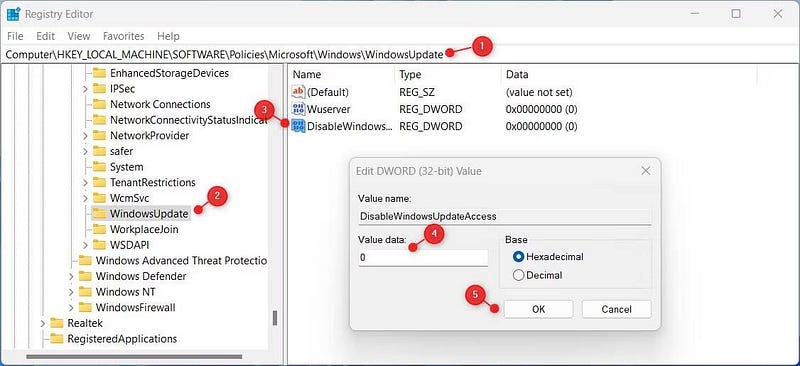The height and width of the screenshot is (366, 800).
Task: Expand the WindowsFirewall tree node
Action: click(x=71, y=307)
